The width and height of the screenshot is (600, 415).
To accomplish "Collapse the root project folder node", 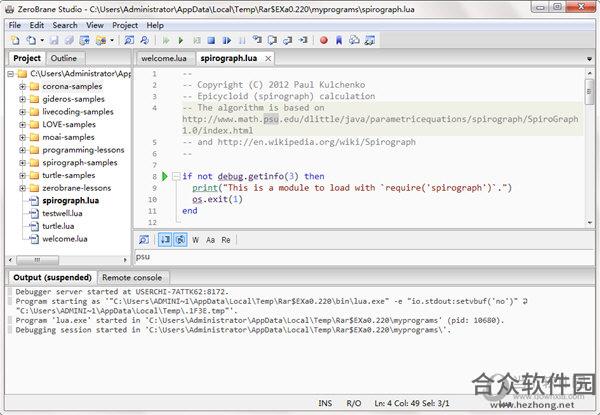I will pos(10,73).
